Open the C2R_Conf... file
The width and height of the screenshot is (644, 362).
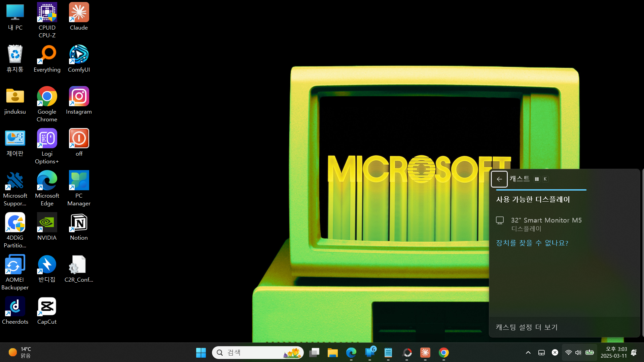click(79, 269)
